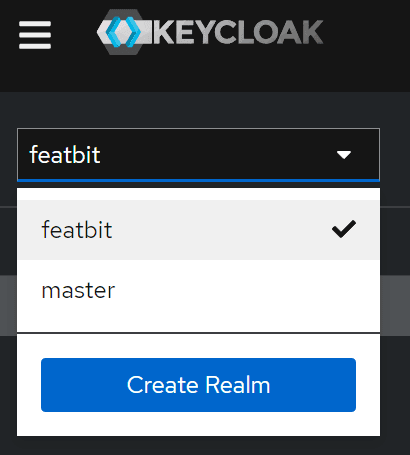Click the Create Realm label text
This screenshot has height=455, width=410.
(x=198, y=385)
